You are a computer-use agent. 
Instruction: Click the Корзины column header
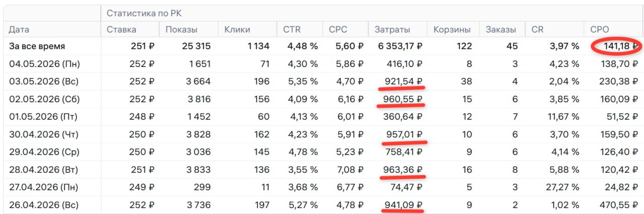click(452, 30)
